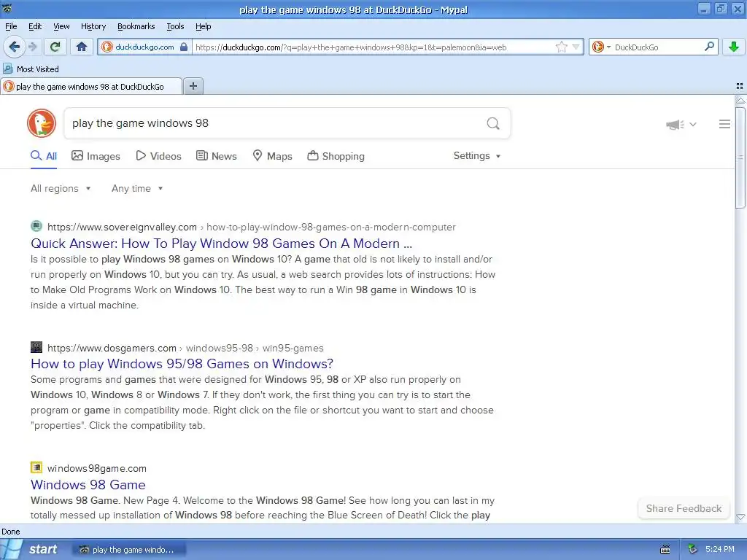Image resolution: width=747 pixels, height=560 pixels.
Task: Switch to Videos results
Action: click(158, 156)
